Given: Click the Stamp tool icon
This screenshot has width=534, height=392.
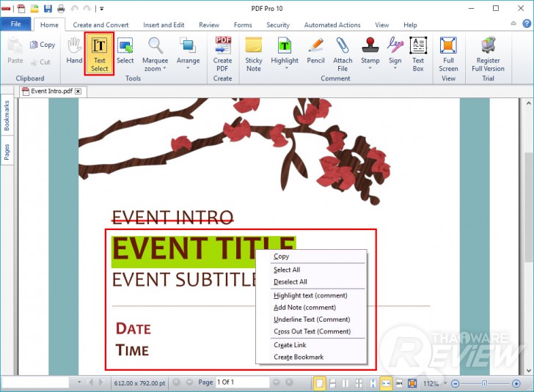Looking at the screenshot, I should [x=370, y=45].
